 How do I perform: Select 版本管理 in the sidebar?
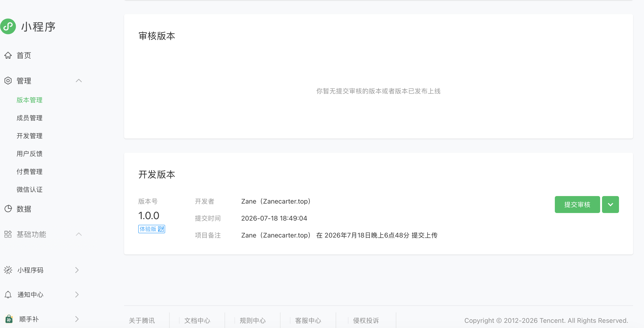pyautogui.click(x=29, y=100)
